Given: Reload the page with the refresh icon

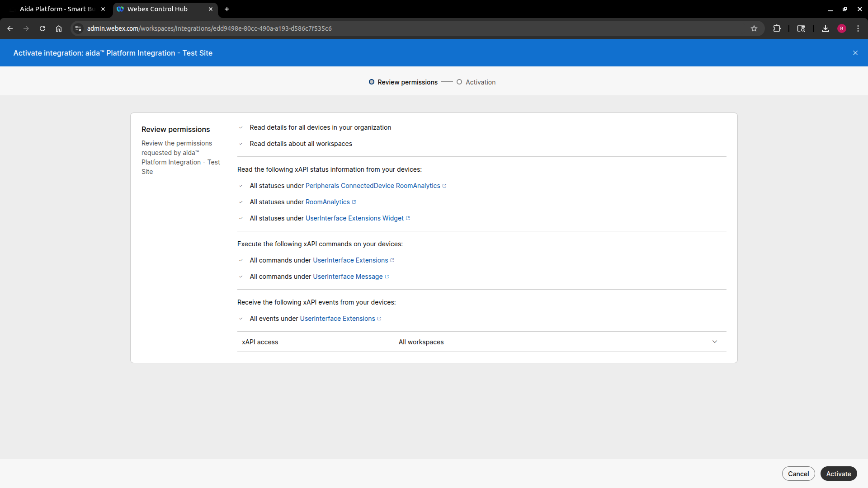Looking at the screenshot, I should click(42, 28).
